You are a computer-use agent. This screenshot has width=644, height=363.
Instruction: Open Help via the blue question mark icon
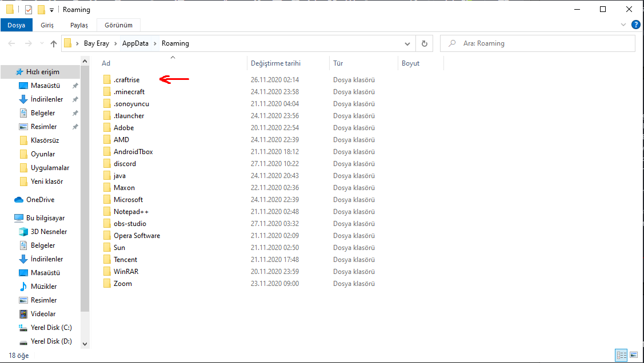636,25
